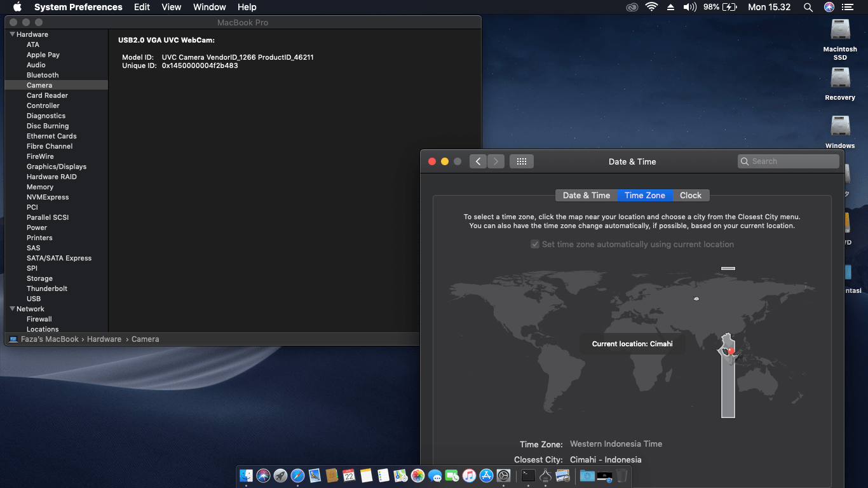Open the App Store in Dock
This screenshot has height=488, width=868.
click(486, 475)
